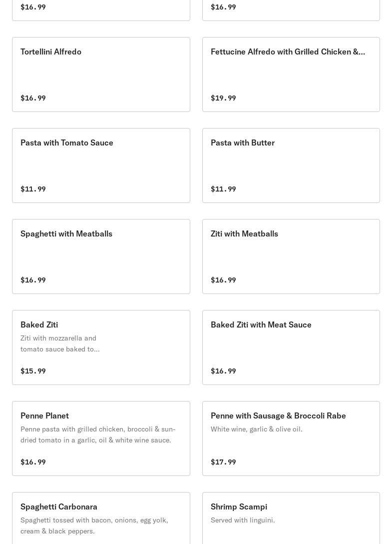This screenshot has height=544, width=392.
Task: Select Baked Ziti with Meat Sauce card
Action: tap(261, 325)
